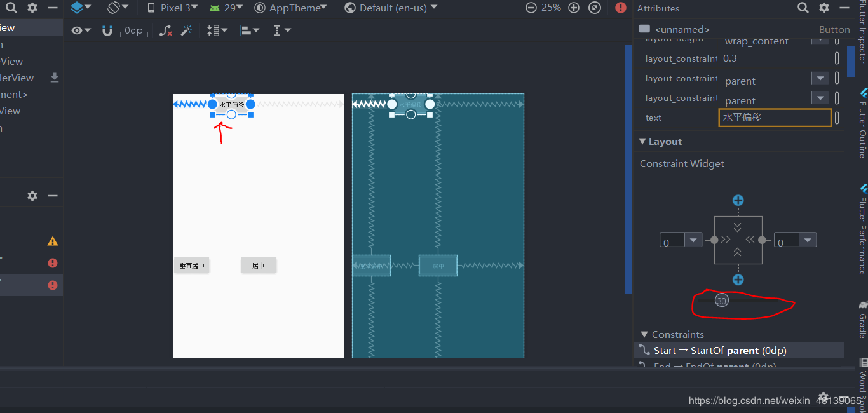Click the horizontal bias slider knob
Screen dimensions: 868x413
[721, 301]
